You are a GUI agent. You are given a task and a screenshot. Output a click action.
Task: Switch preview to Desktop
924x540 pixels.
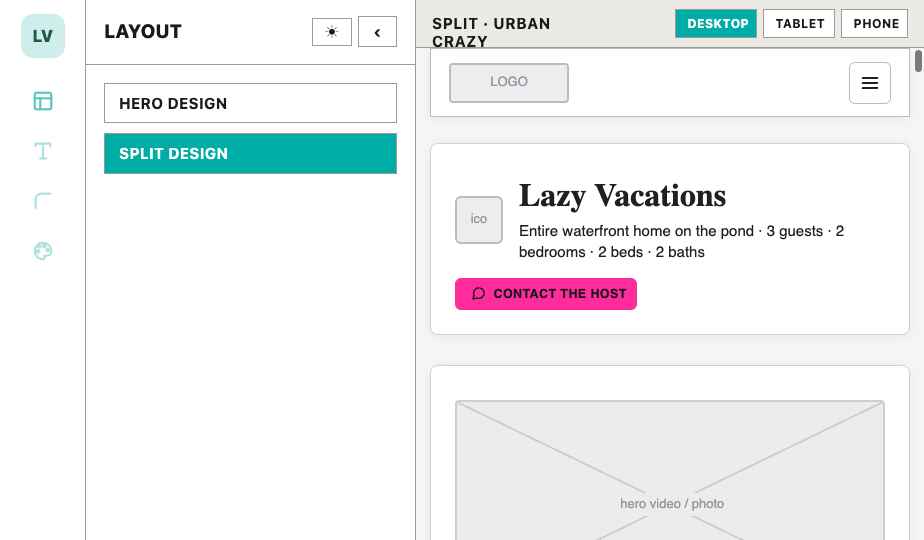coord(715,24)
